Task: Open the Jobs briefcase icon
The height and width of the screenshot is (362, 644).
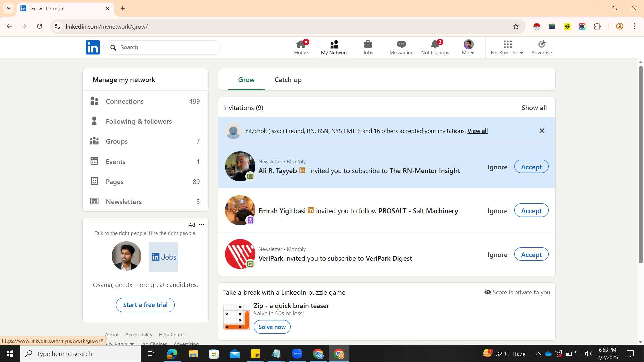Action: 368,47
